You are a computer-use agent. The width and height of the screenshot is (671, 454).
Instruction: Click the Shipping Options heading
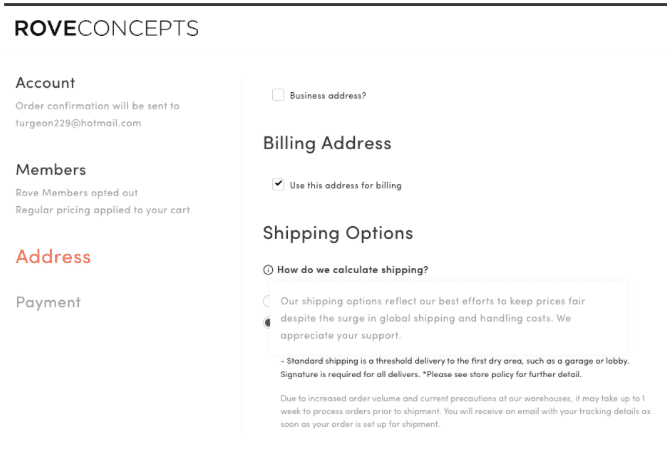click(337, 233)
